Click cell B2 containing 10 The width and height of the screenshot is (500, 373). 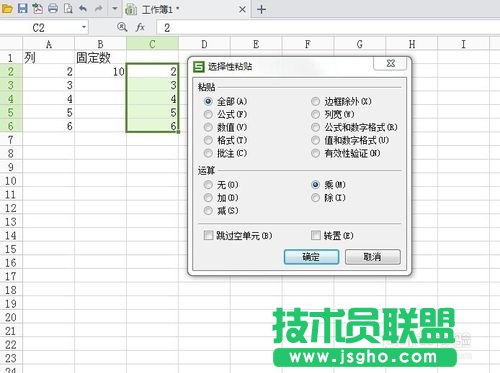click(100, 72)
